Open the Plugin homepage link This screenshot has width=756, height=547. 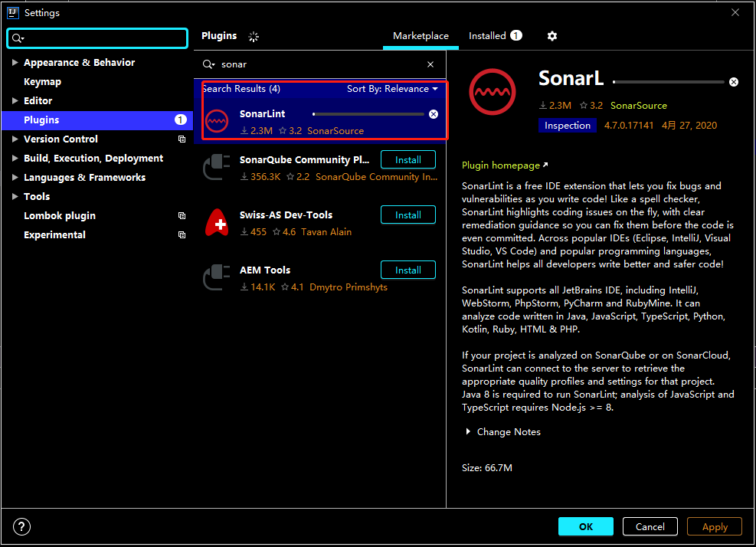click(x=499, y=165)
